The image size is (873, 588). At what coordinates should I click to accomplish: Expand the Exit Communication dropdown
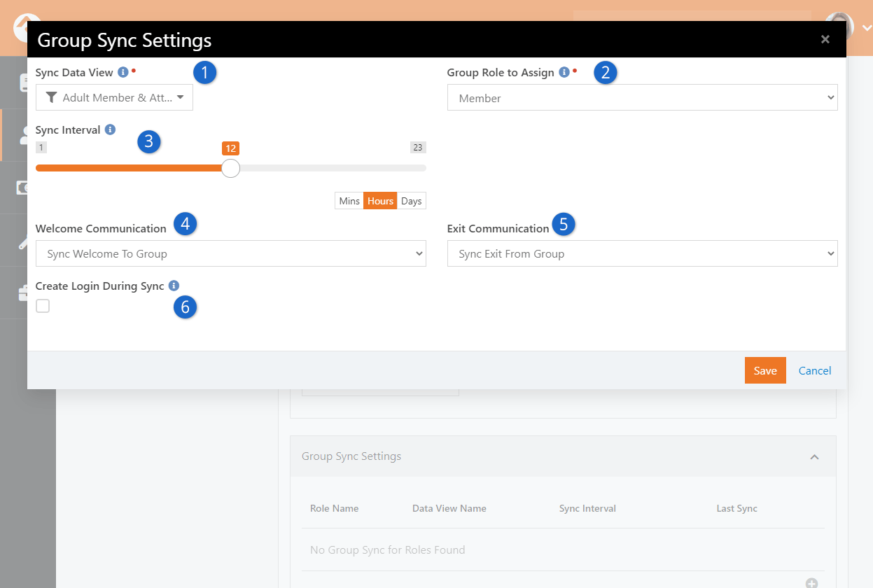pos(641,253)
